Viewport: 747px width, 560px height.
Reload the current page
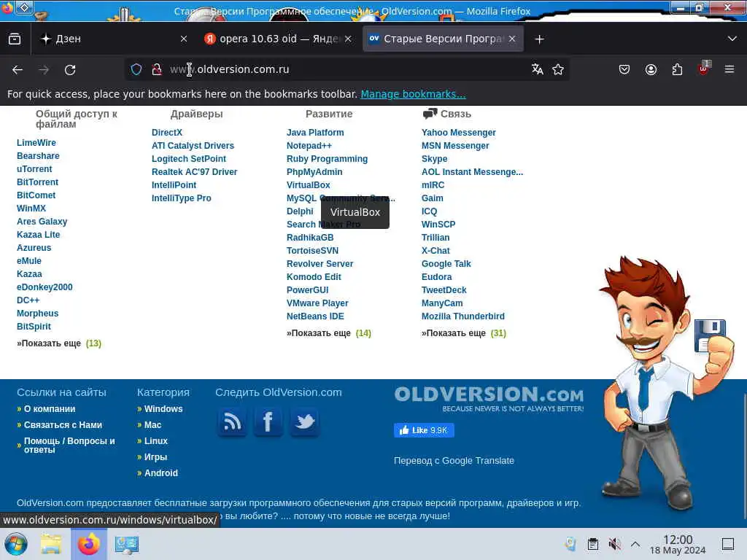(x=70, y=69)
